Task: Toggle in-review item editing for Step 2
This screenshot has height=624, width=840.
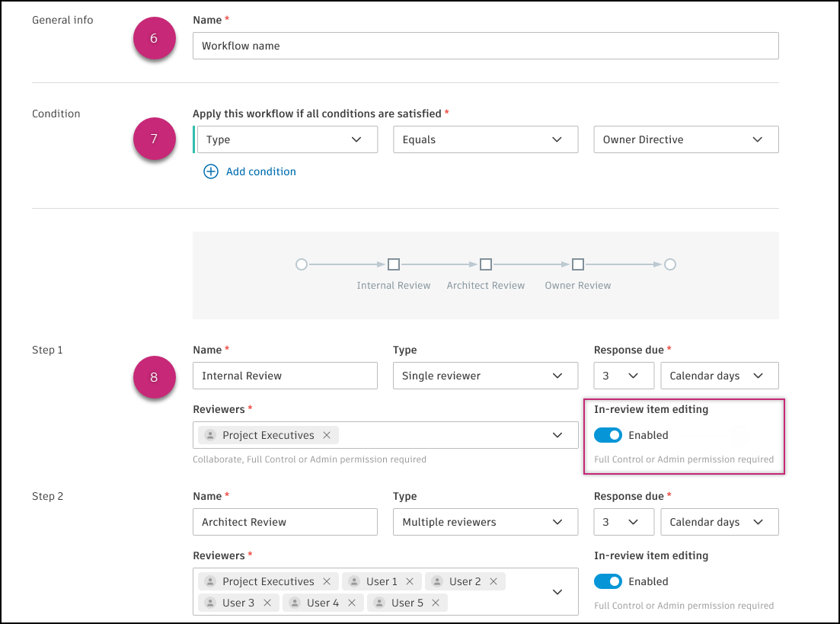Action: tap(608, 581)
